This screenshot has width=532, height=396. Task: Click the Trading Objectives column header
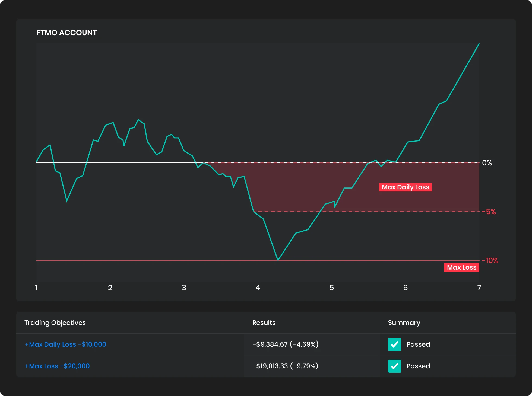point(55,322)
